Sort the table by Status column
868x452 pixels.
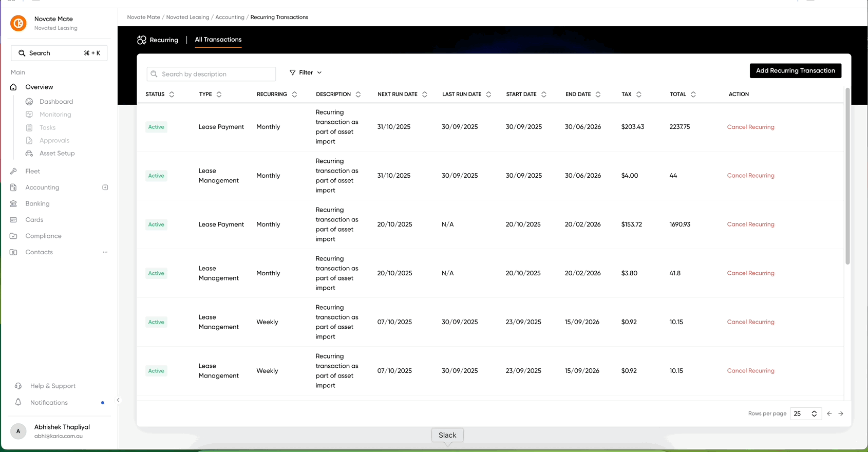172,95
